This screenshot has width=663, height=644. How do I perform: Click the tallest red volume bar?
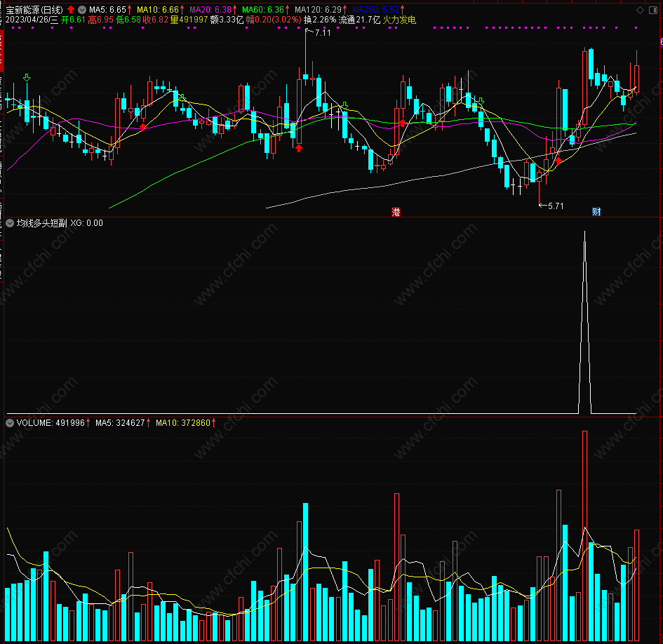(x=585, y=536)
